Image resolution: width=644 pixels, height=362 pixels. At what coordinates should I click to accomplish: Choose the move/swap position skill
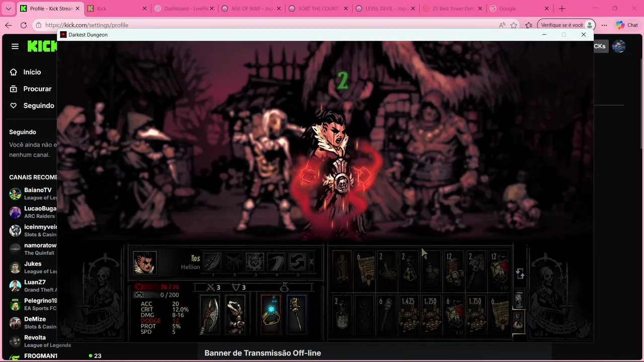pos(297,262)
